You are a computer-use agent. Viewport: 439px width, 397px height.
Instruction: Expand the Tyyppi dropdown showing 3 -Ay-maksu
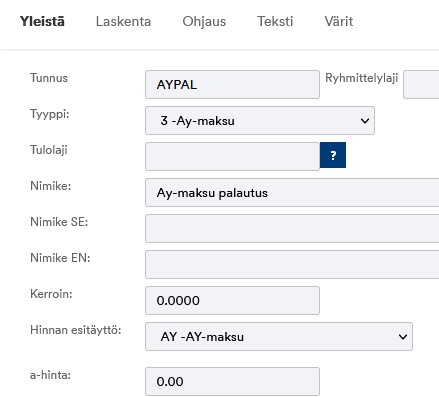point(260,121)
